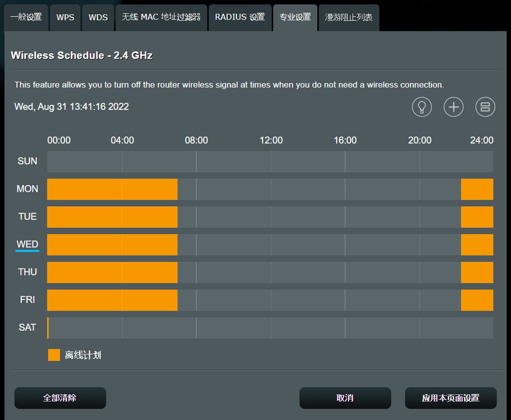Click Wednesday's early-morning orange block
Viewport: 511px width, 420px height.
112,245
